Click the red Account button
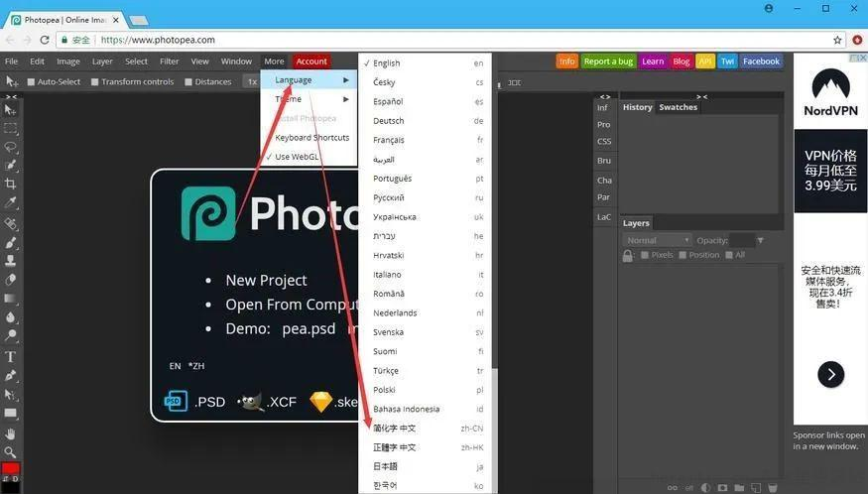Screen dimensions: 868x494 coord(311,62)
